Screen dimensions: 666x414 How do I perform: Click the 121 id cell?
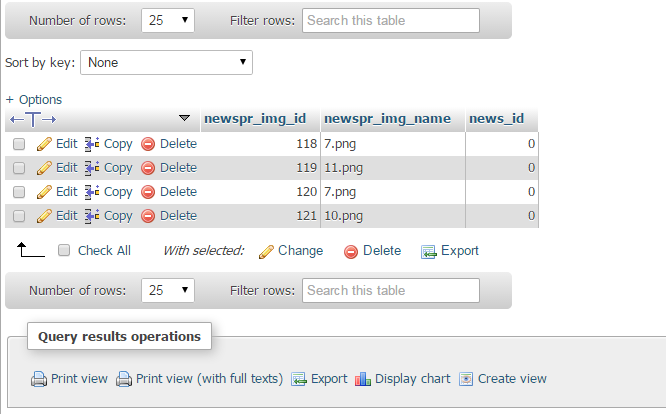(260, 216)
